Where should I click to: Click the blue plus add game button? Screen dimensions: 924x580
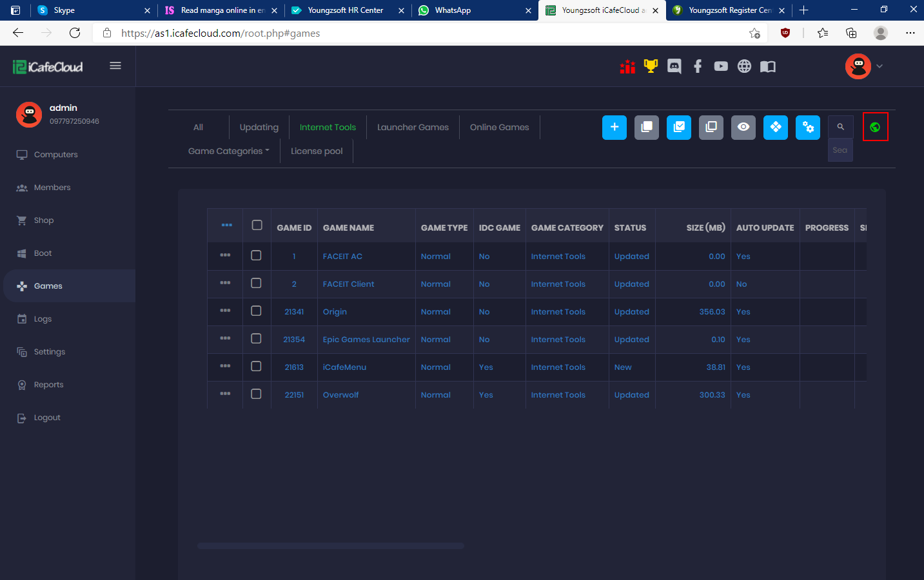[x=614, y=127]
